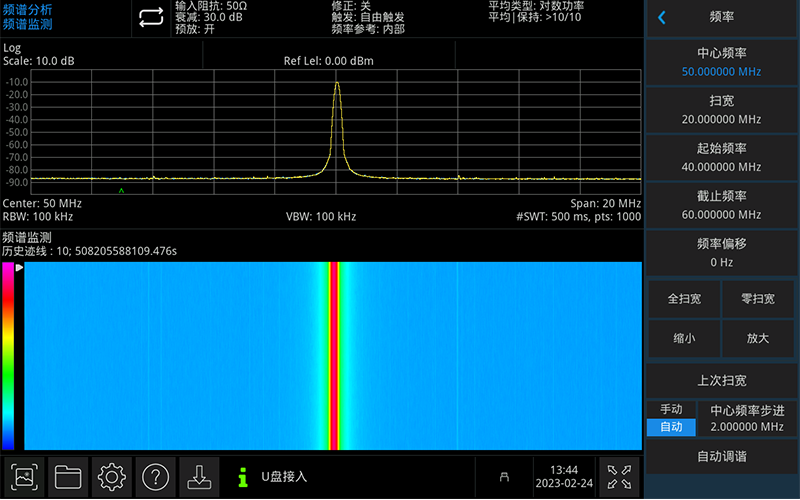800x500 pixels.
Task: Open the 扫宽 20.000000 MHz setting
Action: coord(721,110)
